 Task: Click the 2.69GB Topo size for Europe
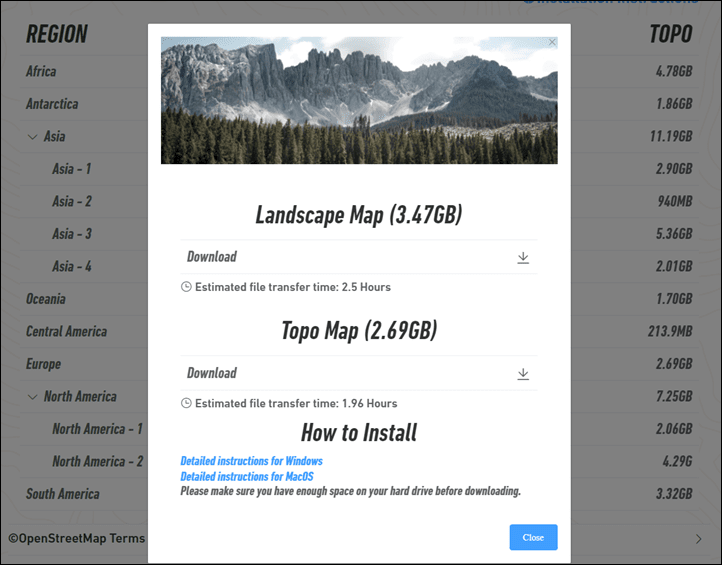pos(674,364)
